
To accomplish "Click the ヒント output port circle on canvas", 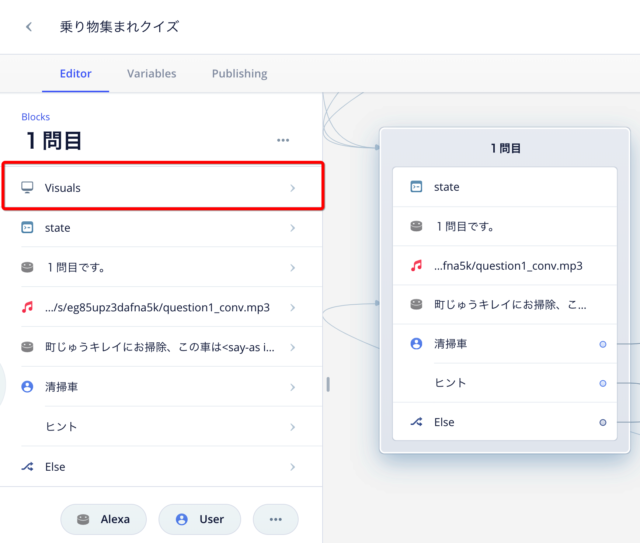I will click(x=602, y=383).
